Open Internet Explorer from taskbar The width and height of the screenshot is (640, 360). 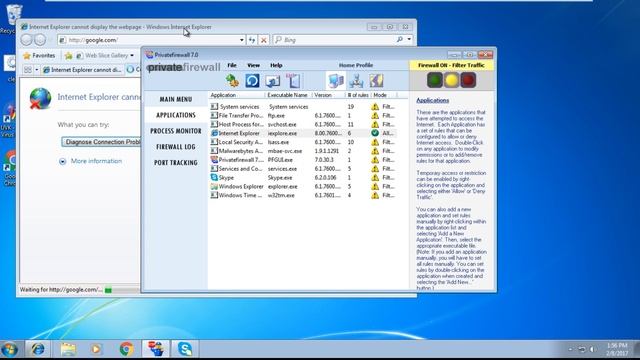click(x=38, y=349)
